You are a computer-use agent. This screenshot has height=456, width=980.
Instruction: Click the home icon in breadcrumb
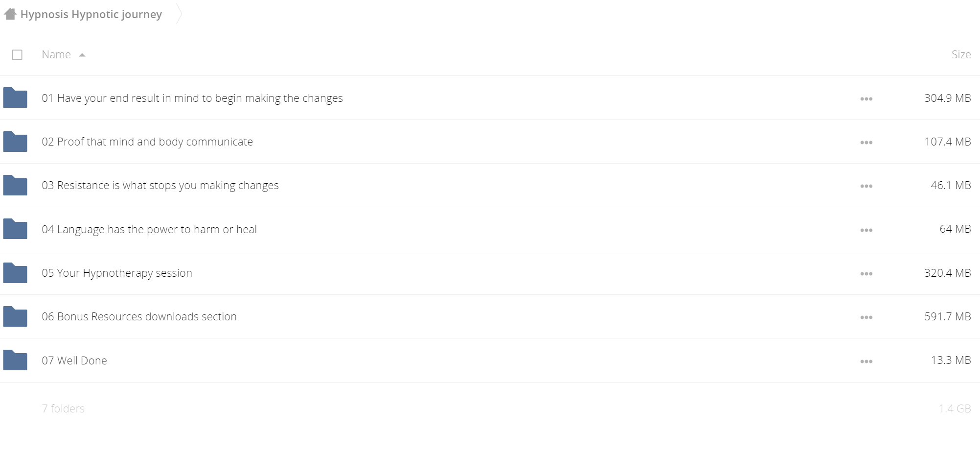10,14
